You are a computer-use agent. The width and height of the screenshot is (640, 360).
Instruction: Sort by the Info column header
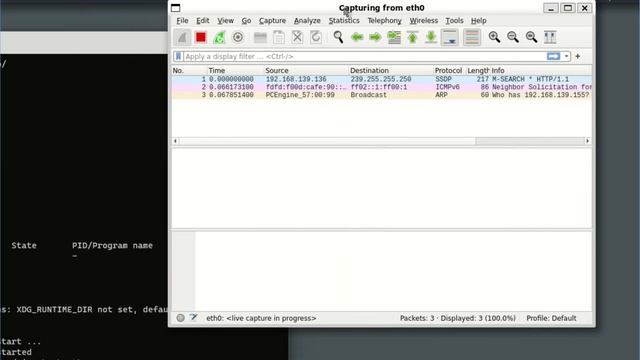tap(541, 71)
